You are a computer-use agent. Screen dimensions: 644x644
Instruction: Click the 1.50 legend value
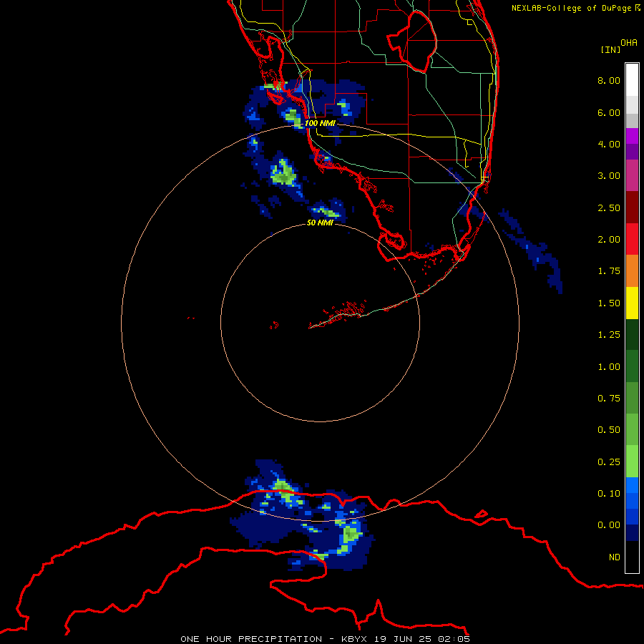[x=609, y=303]
